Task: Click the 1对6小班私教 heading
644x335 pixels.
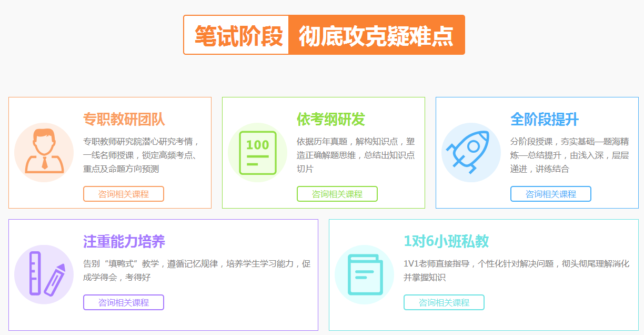Action: [x=446, y=241]
